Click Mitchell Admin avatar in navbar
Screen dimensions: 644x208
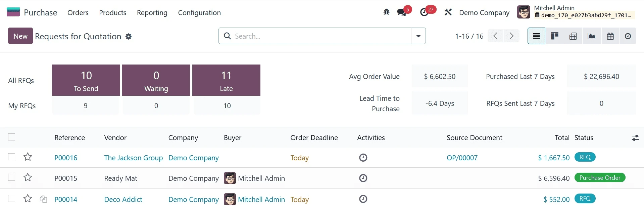tap(524, 12)
